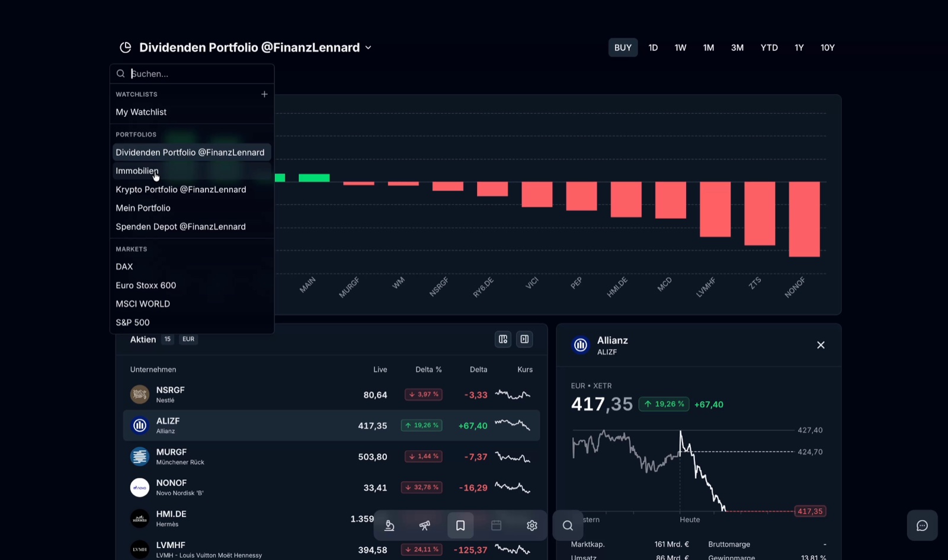
Task: Select 3M time range
Action: point(737,47)
